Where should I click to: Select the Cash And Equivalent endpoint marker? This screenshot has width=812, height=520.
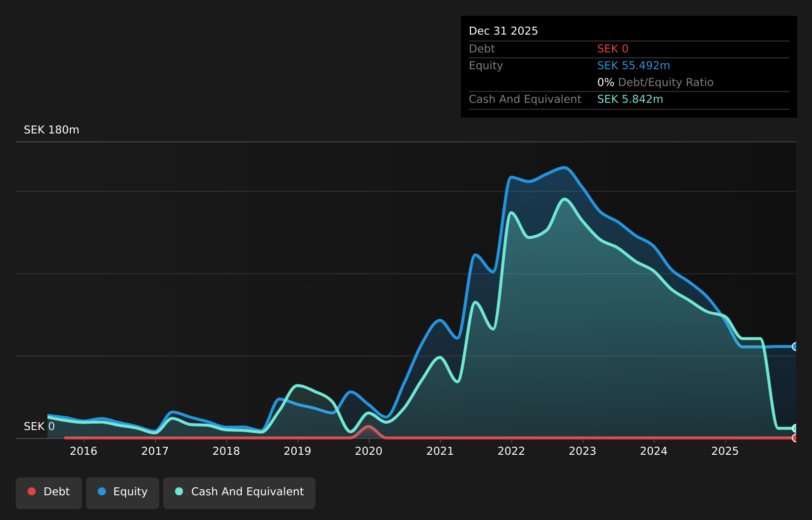795,428
